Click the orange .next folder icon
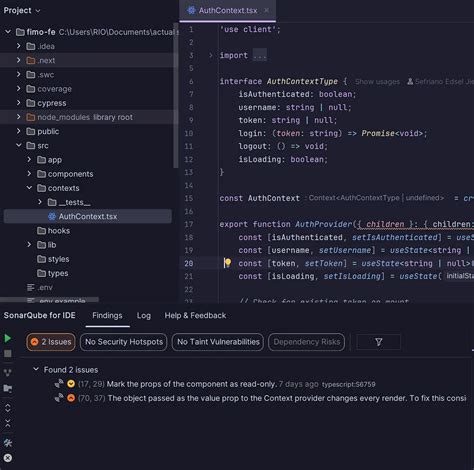474x470 pixels. point(31,60)
